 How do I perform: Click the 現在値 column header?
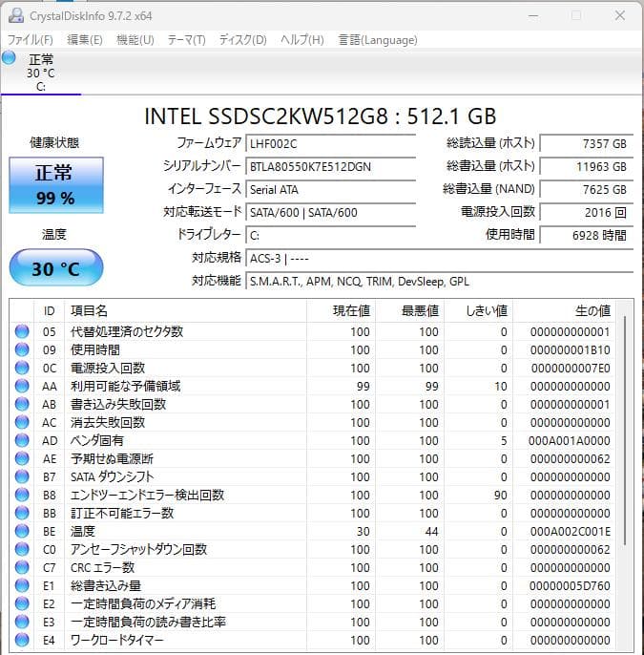pos(341,311)
